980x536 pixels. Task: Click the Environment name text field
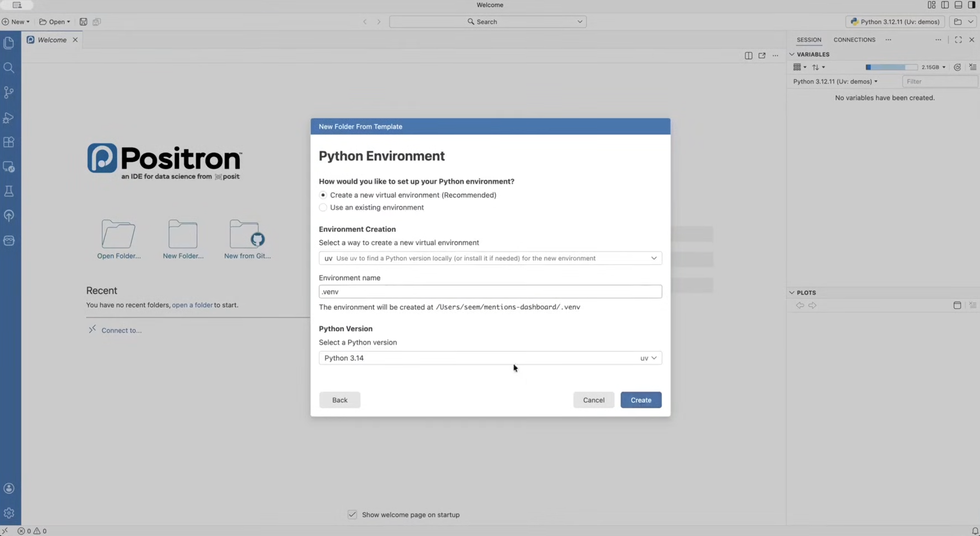point(490,292)
